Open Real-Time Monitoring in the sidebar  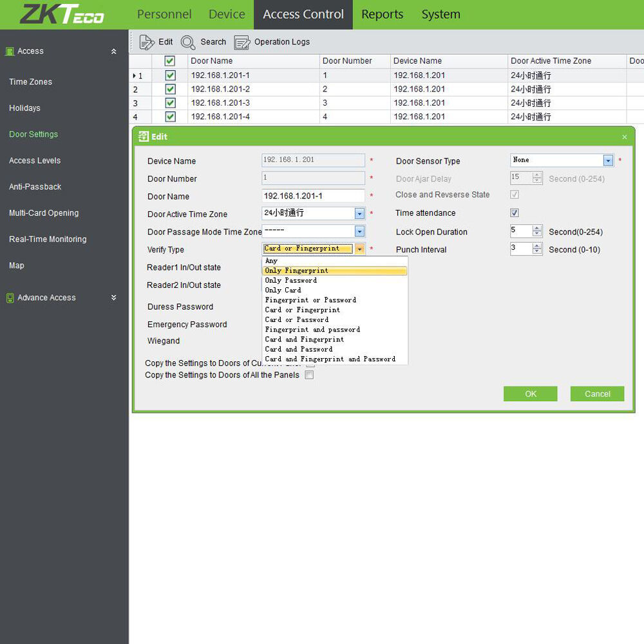[x=48, y=240]
